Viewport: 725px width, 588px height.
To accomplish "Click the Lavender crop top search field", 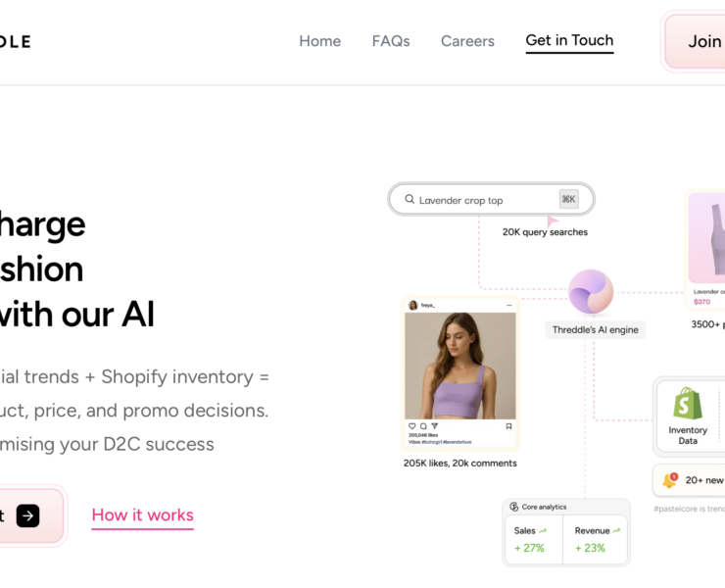I will coord(491,199).
